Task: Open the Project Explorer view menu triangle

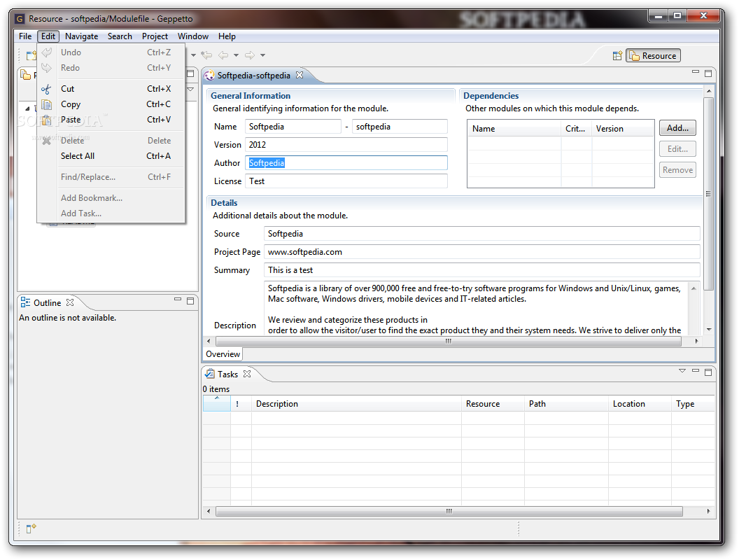Action: 190,89
